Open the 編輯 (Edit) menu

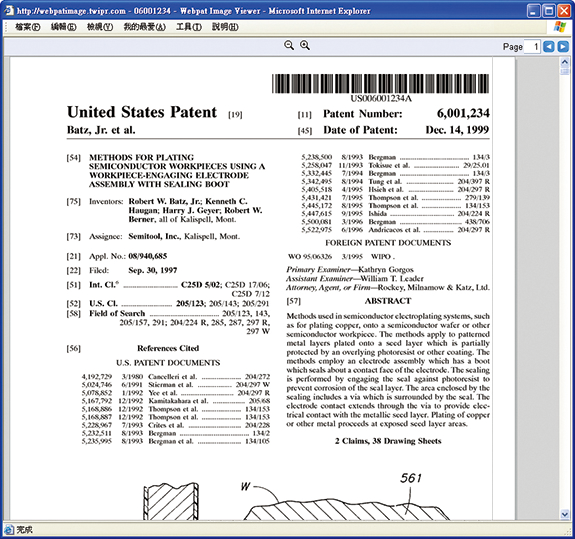pos(63,27)
